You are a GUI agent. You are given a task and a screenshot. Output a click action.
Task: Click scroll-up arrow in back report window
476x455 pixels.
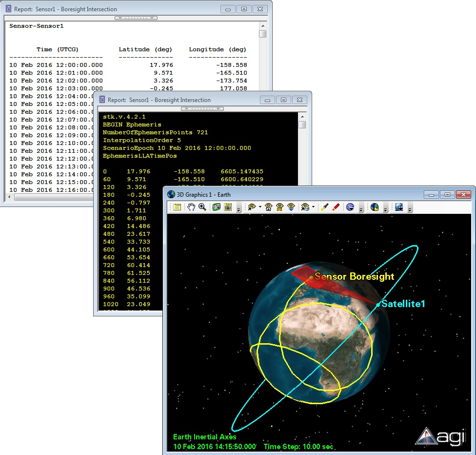(263, 26)
